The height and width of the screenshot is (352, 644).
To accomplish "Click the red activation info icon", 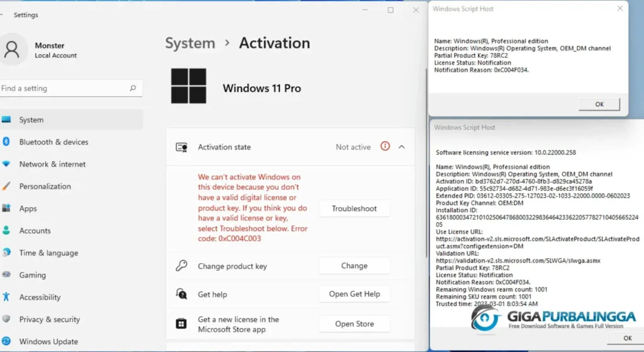I will click(x=385, y=146).
